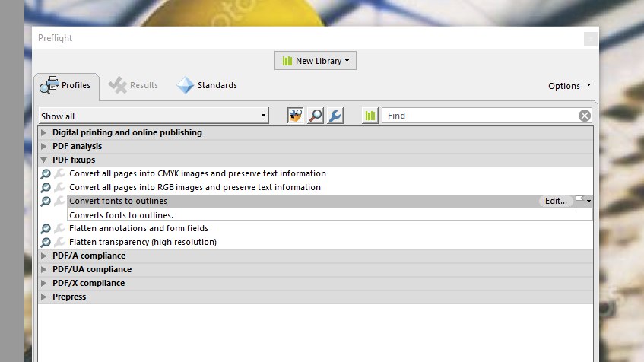Select Flatten annotations and form fields profile

[x=138, y=228]
